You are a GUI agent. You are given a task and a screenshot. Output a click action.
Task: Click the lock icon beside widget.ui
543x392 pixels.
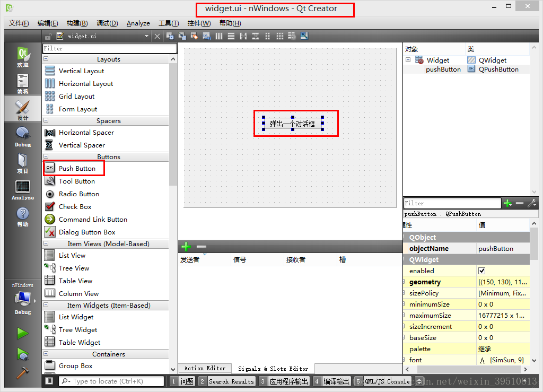click(x=48, y=37)
